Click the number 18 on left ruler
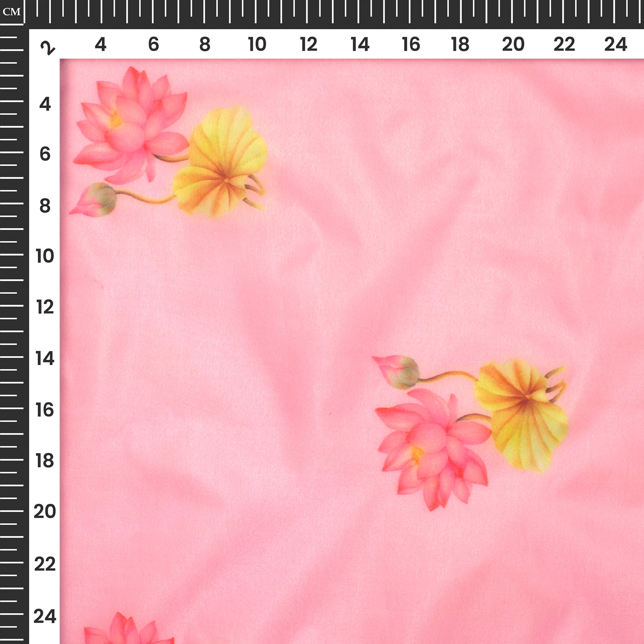 (x=45, y=461)
